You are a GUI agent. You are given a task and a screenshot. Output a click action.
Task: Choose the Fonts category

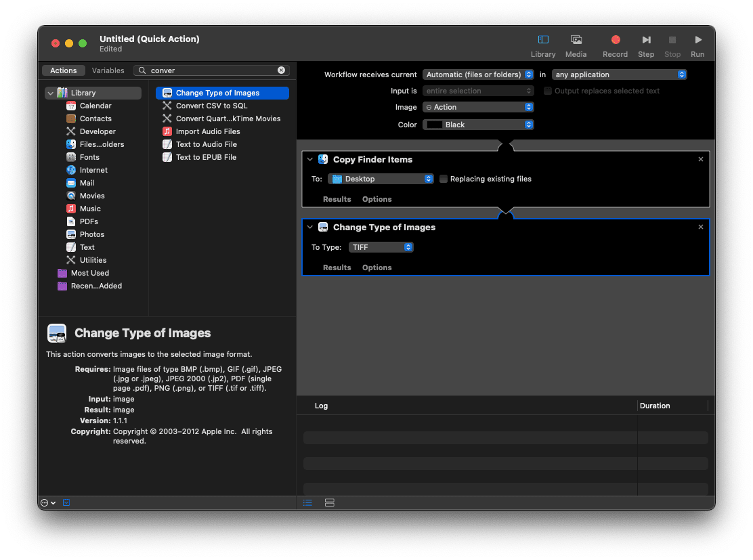(89, 157)
